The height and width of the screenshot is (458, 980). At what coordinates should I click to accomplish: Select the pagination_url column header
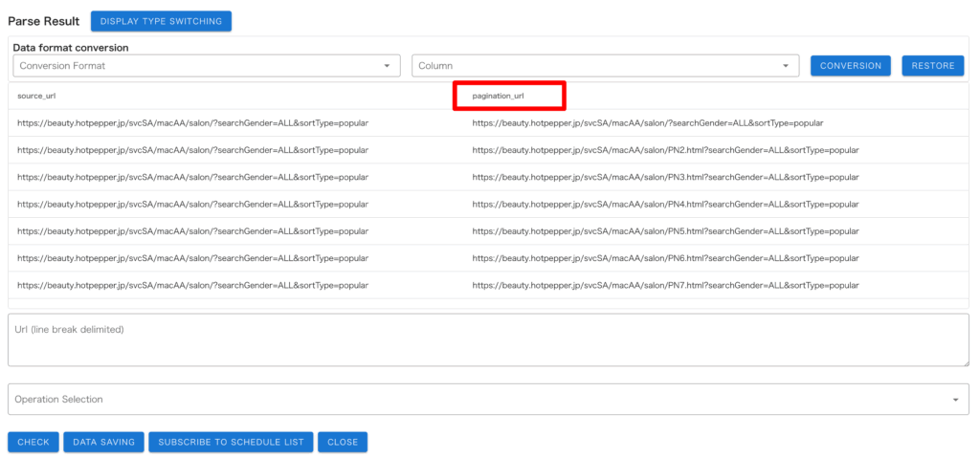[x=499, y=96]
